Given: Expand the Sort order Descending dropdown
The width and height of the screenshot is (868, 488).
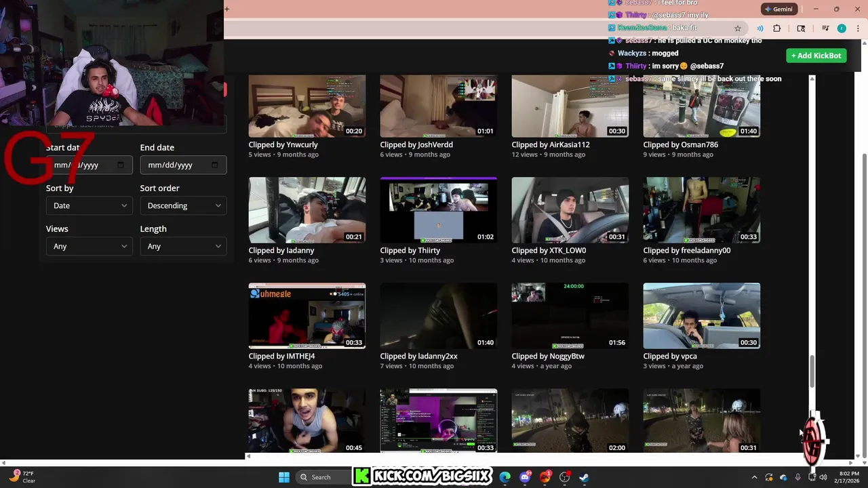Looking at the screenshot, I should 183,205.
